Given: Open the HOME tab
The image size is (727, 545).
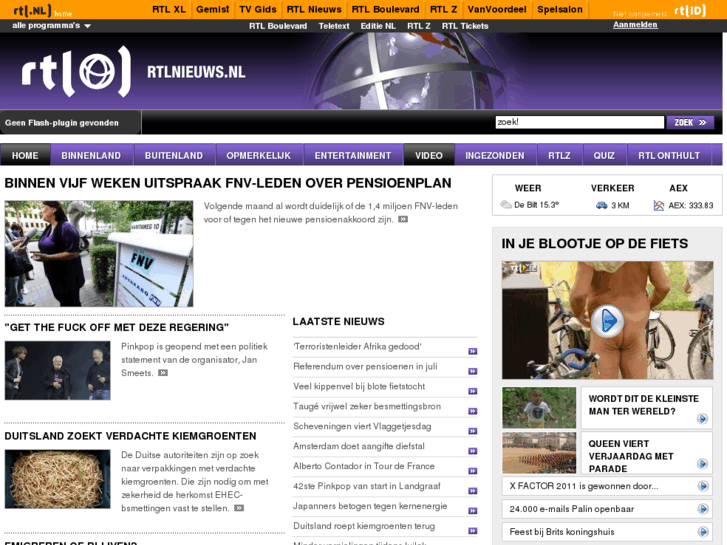Looking at the screenshot, I should (25, 155).
